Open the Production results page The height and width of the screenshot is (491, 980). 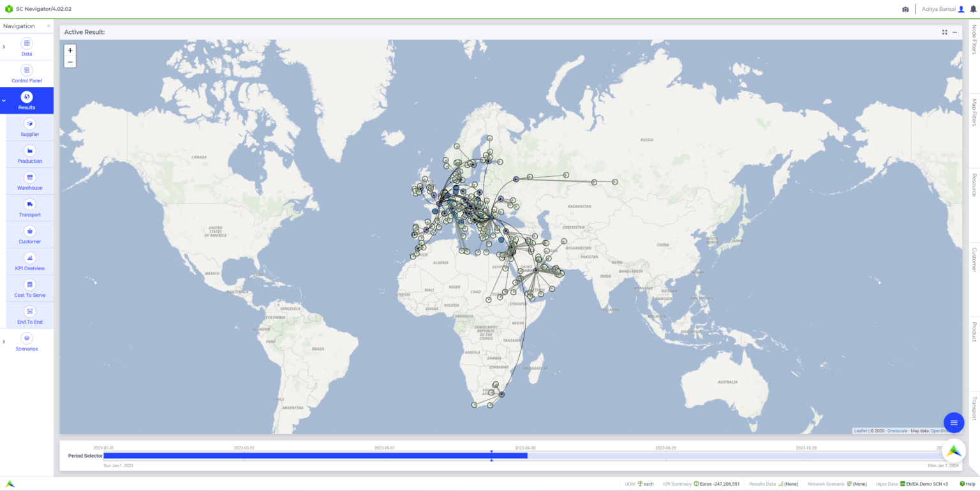(29, 151)
